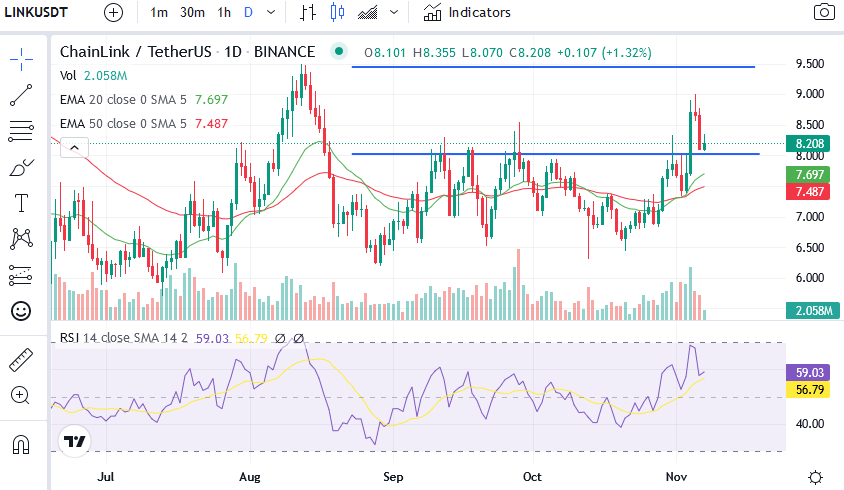Screen dimensions: 844x490
Task: Select the area chart style
Action: (368, 12)
